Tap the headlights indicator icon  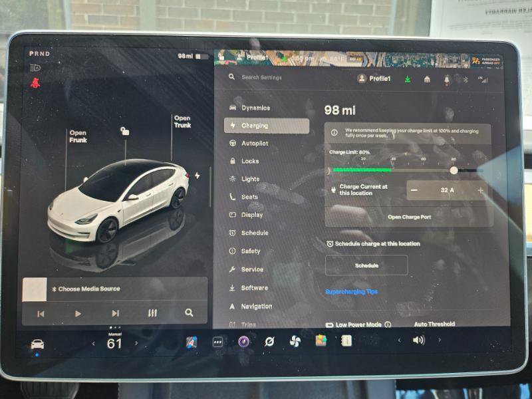pos(35,68)
